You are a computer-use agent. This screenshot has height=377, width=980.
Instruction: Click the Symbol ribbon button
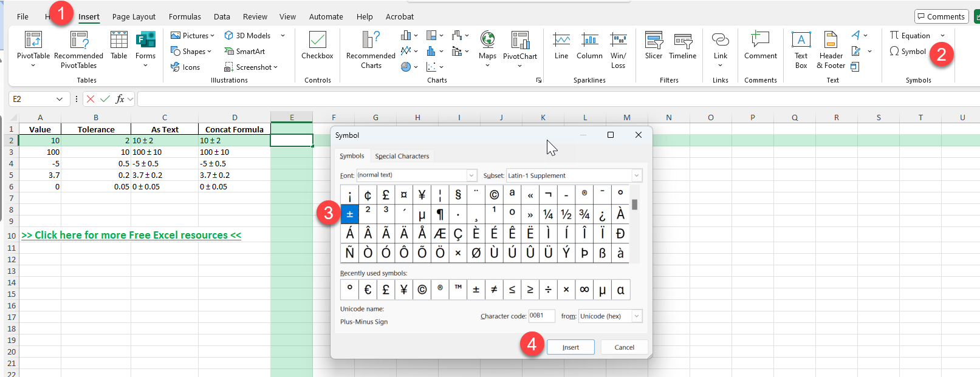(x=908, y=52)
